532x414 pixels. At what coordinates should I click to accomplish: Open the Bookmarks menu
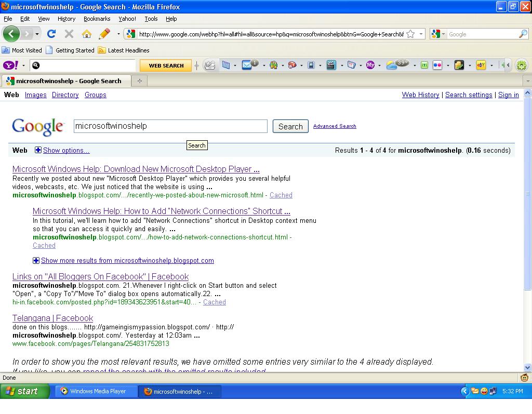pos(97,19)
